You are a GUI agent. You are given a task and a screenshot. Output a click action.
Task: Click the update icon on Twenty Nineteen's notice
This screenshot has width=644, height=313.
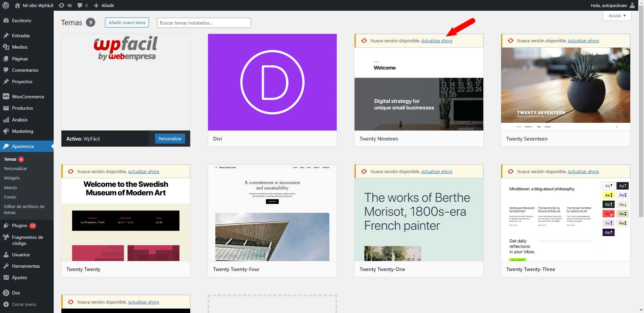(x=364, y=41)
